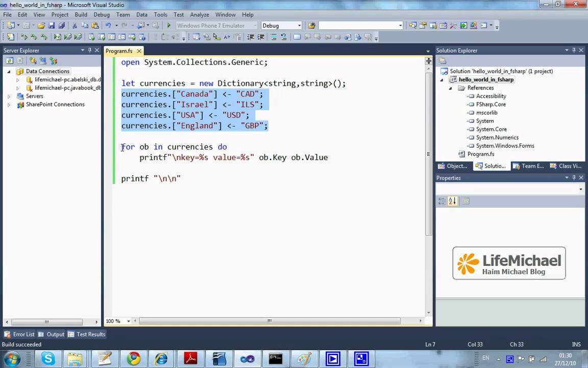Open Properties Window toolbar icon
Image resolution: width=588 pixels, height=368 pixels.
[x=423, y=26]
